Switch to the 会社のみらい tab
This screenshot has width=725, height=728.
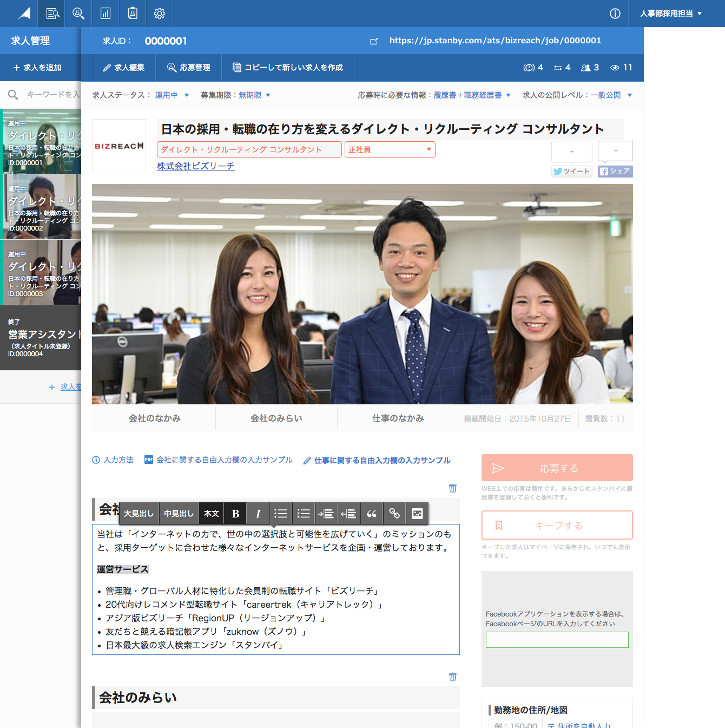tap(276, 418)
